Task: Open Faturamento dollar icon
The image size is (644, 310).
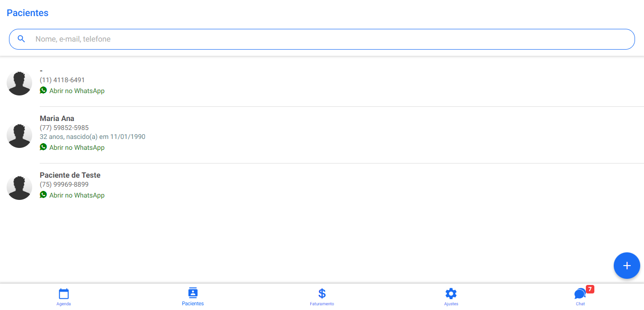Action: [322, 293]
